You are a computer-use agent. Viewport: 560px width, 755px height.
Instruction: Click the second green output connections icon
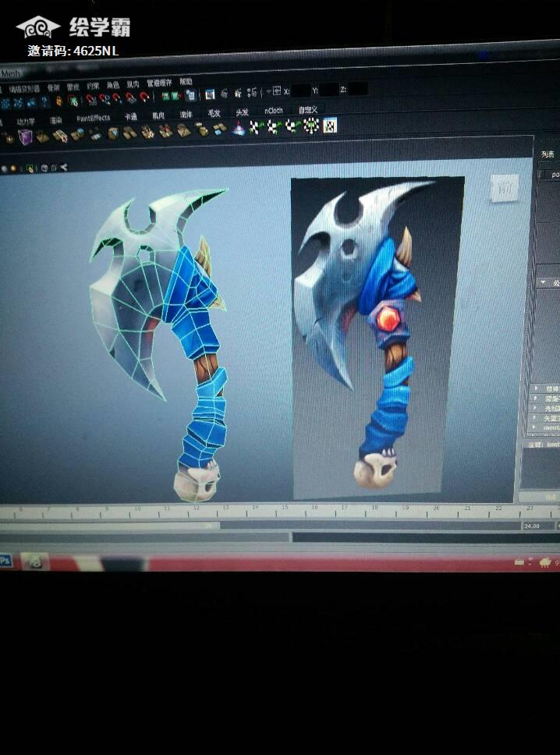[x=175, y=96]
